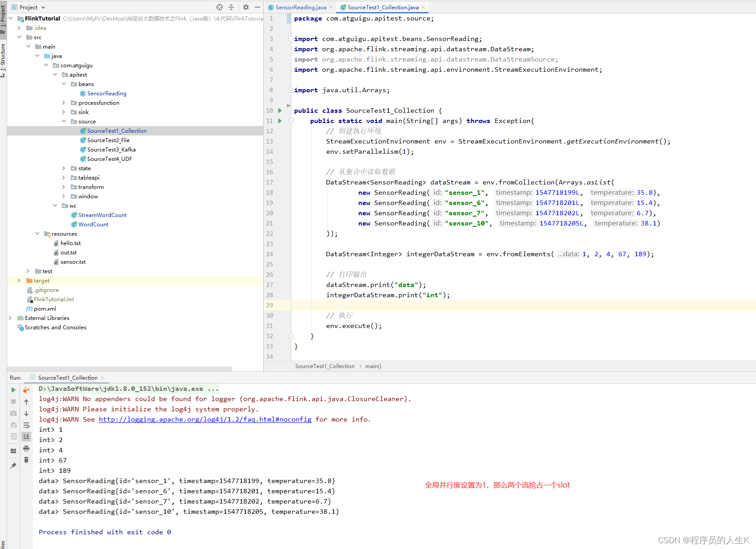This screenshot has width=756, height=549.
Task: Click the collapse all icon in Project panel
Action: [231, 7]
